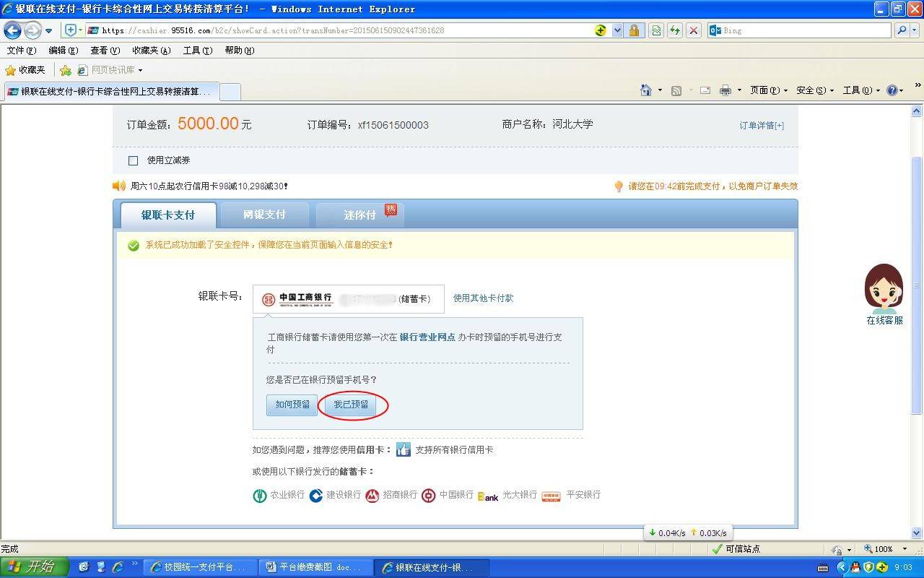Tick the 使用立减券 checkbox
The width and height of the screenshot is (924, 578).
[x=133, y=160]
